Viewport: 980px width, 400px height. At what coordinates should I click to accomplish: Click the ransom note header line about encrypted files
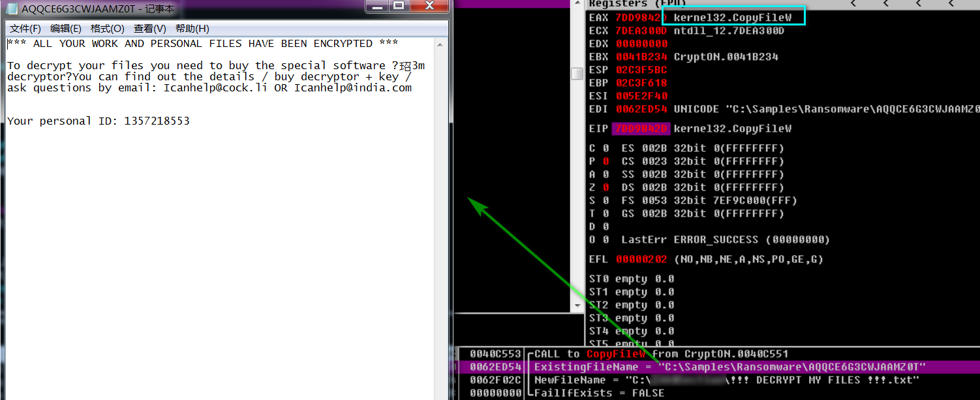pos(203,44)
